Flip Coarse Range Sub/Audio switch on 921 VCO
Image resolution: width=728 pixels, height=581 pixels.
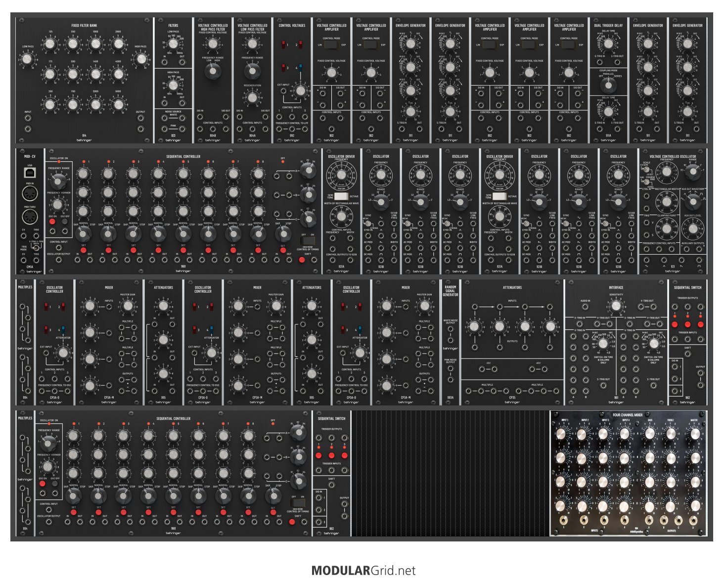coord(646,181)
